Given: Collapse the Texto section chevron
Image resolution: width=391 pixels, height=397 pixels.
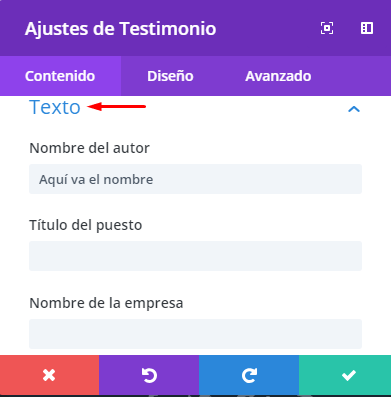Looking at the screenshot, I should (354, 109).
